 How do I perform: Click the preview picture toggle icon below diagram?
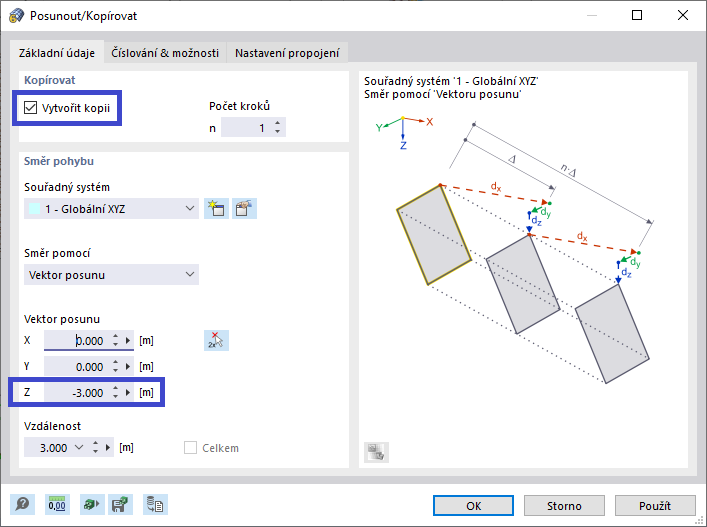click(x=376, y=452)
